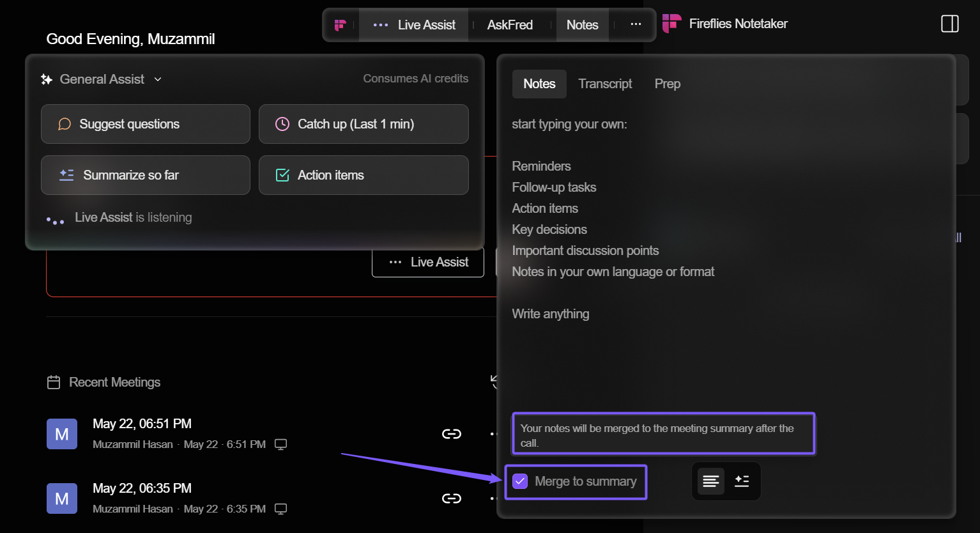This screenshot has width=980, height=533.
Task: Select the AI-enhanced notes format icon
Action: tap(742, 481)
